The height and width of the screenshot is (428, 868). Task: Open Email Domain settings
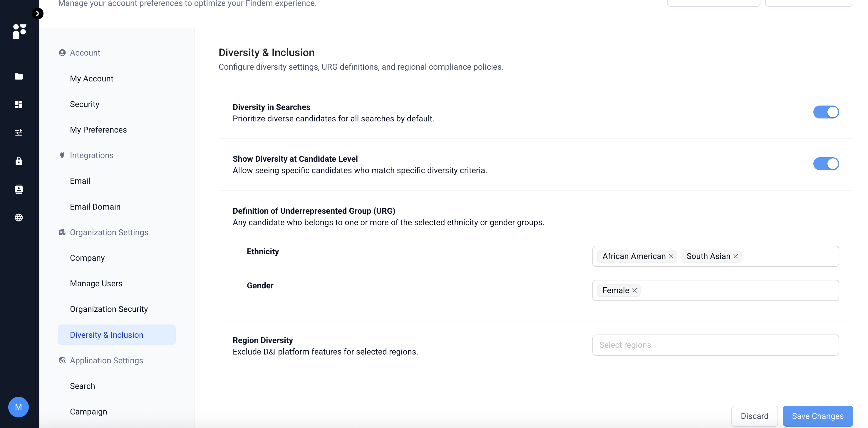click(x=95, y=207)
